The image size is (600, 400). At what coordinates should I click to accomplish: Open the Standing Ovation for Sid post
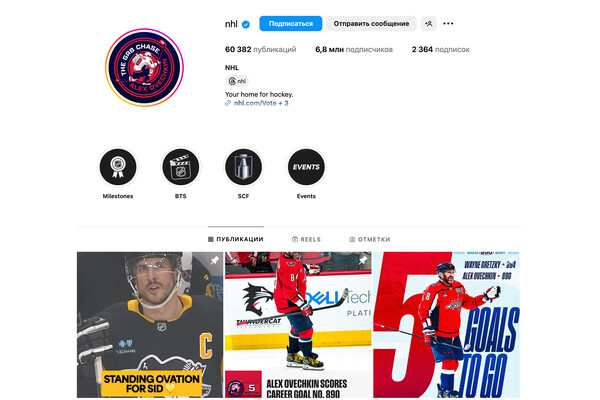[x=150, y=325]
